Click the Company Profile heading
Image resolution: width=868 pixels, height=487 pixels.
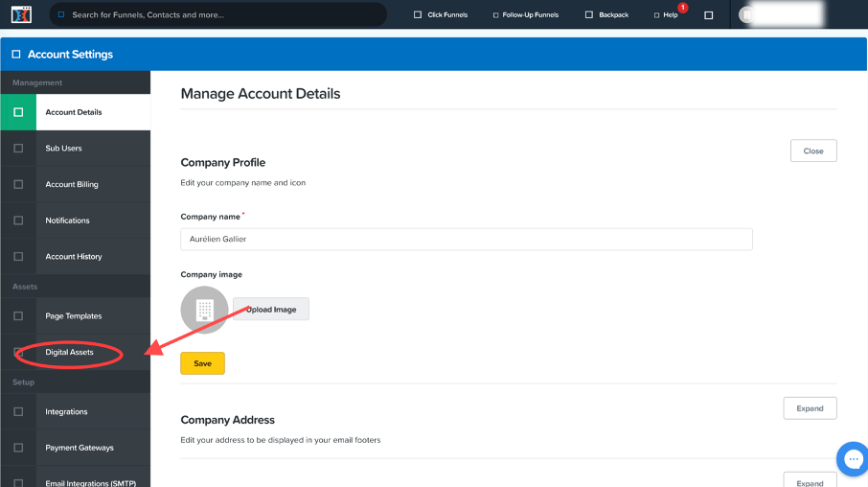click(222, 162)
